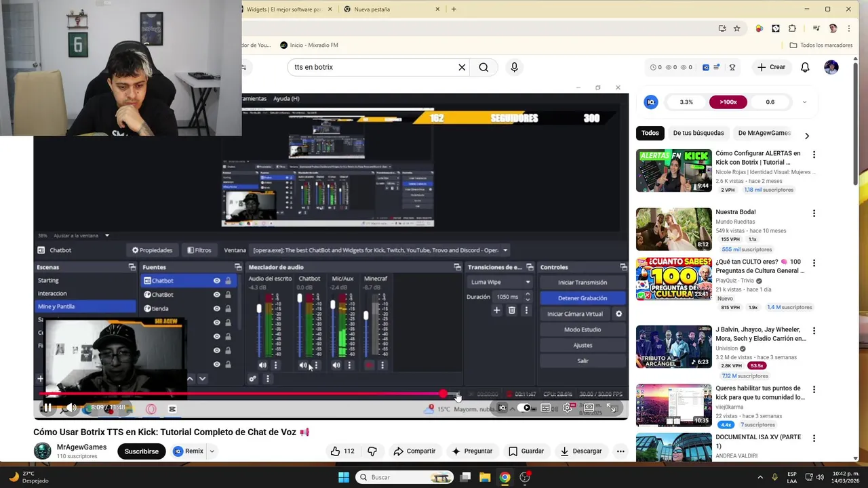Save the video with Guardar
868x488 pixels.
click(x=526, y=451)
